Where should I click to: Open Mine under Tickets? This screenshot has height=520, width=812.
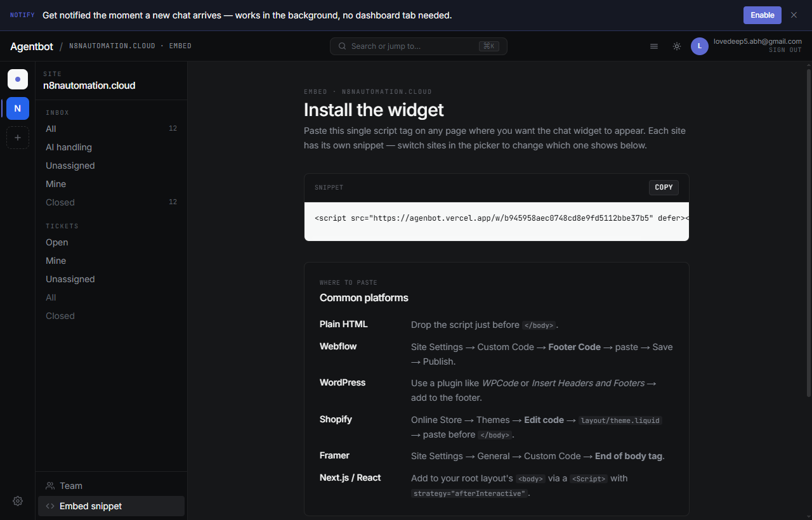coord(111,261)
